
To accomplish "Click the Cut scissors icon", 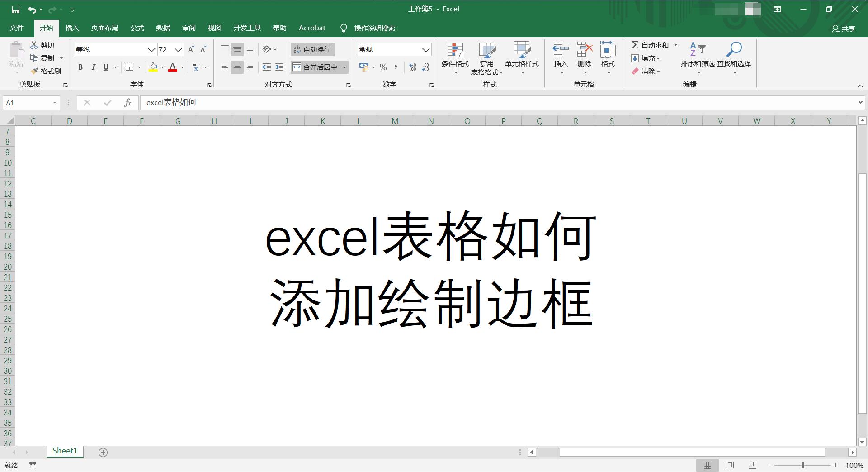I will coord(34,45).
